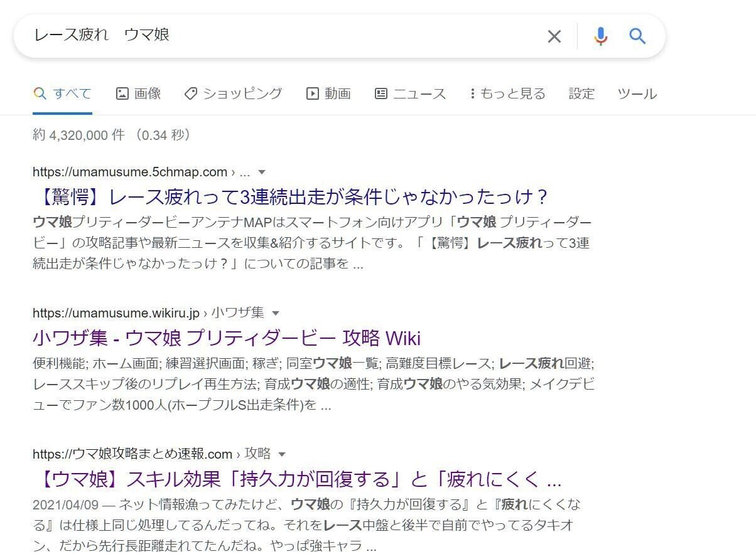Open the 設定 settings menu

(581, 93)
